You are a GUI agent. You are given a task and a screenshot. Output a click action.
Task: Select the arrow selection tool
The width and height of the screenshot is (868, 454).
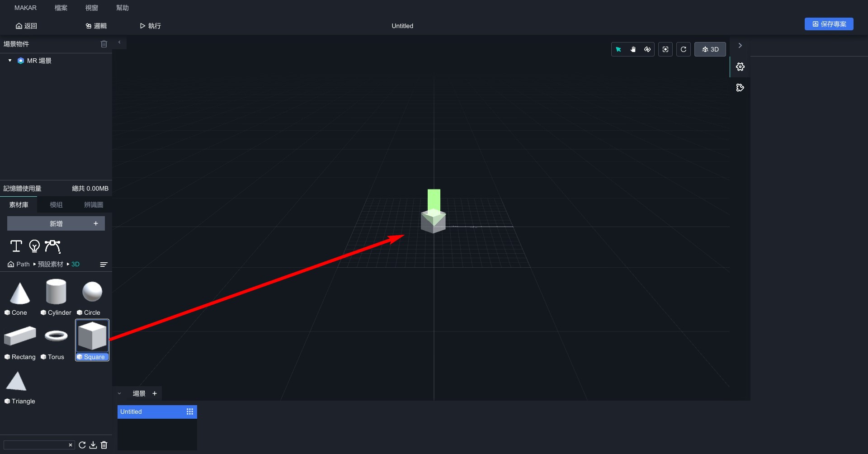click(618, 49)
